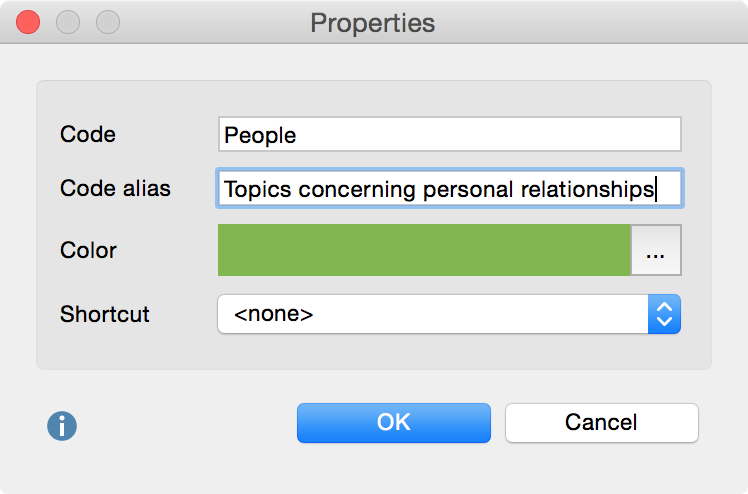Select the <none> value in Shortcut

coord(274,314)
